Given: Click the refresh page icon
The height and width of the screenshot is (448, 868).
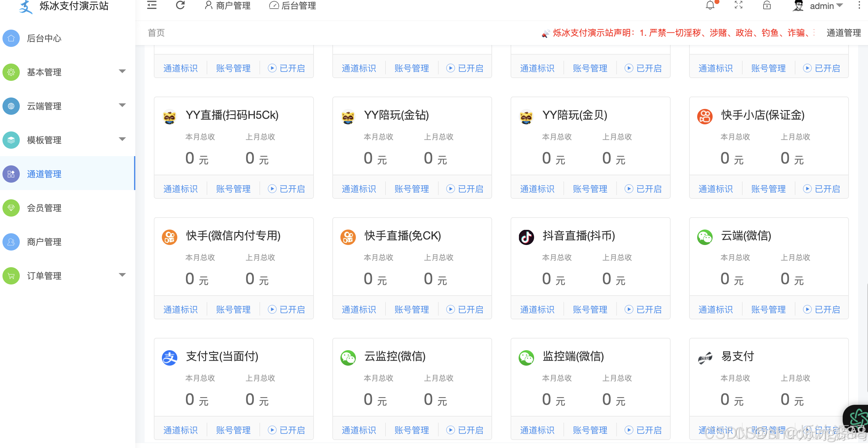Looking at the screenshot, I should tap(180, 5).
